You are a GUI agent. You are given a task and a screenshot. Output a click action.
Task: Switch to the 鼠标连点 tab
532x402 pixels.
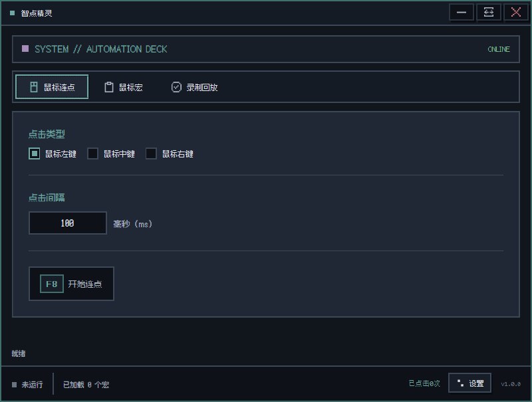coord(52,87)
